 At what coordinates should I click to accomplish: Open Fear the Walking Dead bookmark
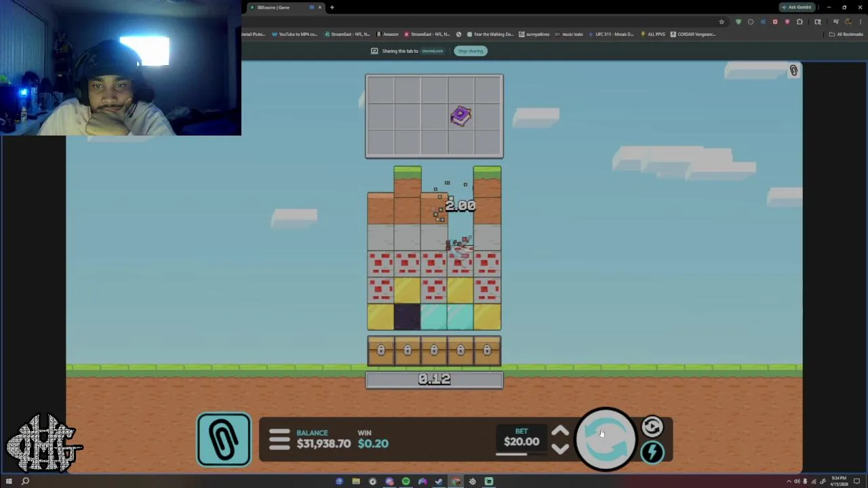click(x=490, y=34)
